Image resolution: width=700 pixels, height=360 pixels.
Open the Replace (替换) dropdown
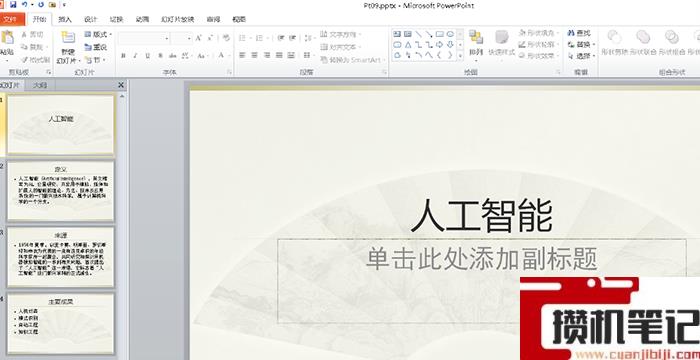[582, 45]
